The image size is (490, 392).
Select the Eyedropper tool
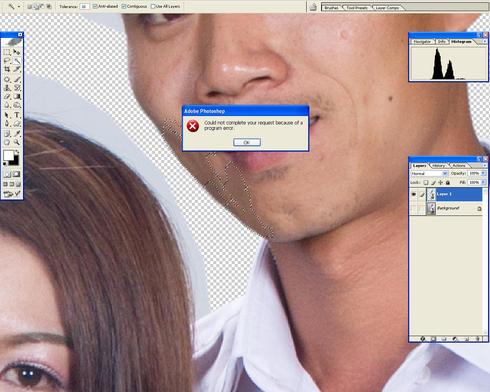click(x=17, y=134)
